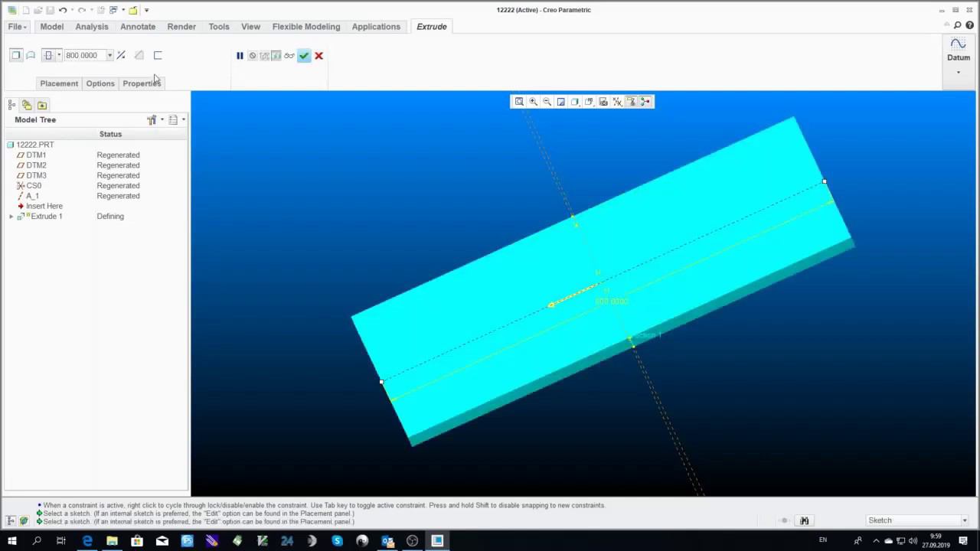Click the Open file icon

coord(38,10)
